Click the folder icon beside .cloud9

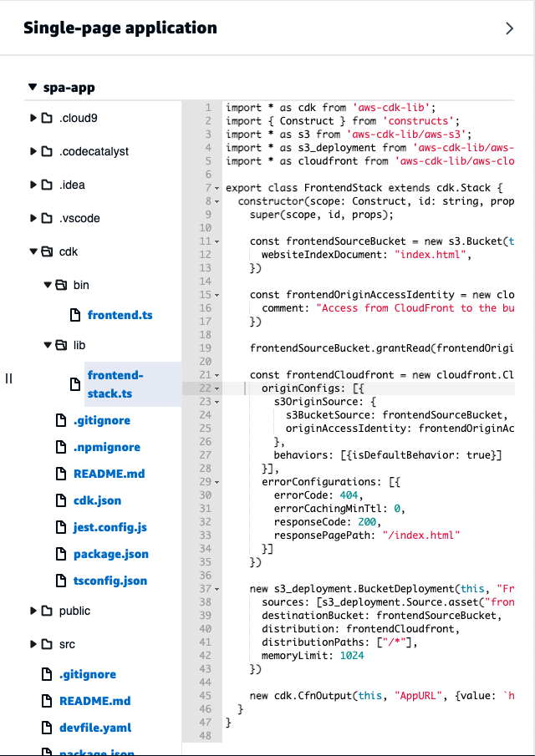[47, 118]
